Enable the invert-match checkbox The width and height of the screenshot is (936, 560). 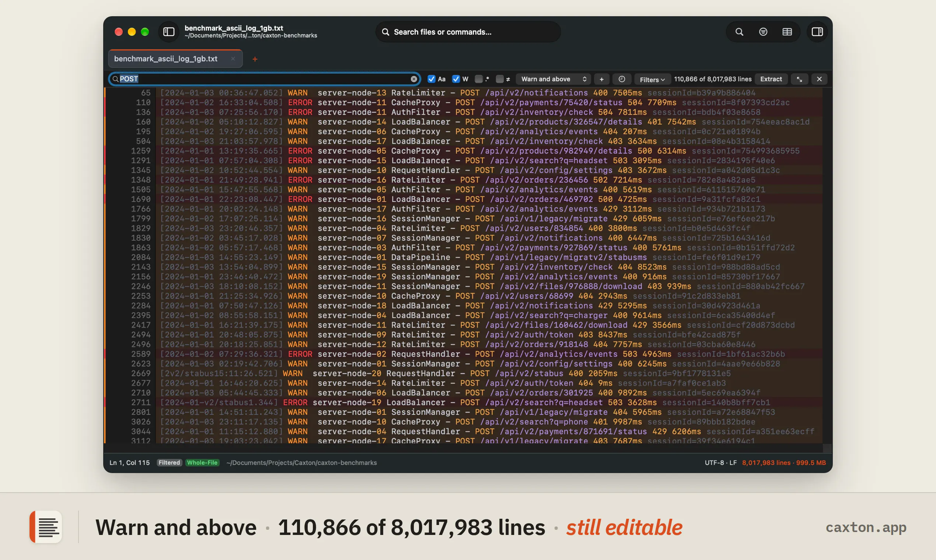pyautogui.click(x=500, y=79)
